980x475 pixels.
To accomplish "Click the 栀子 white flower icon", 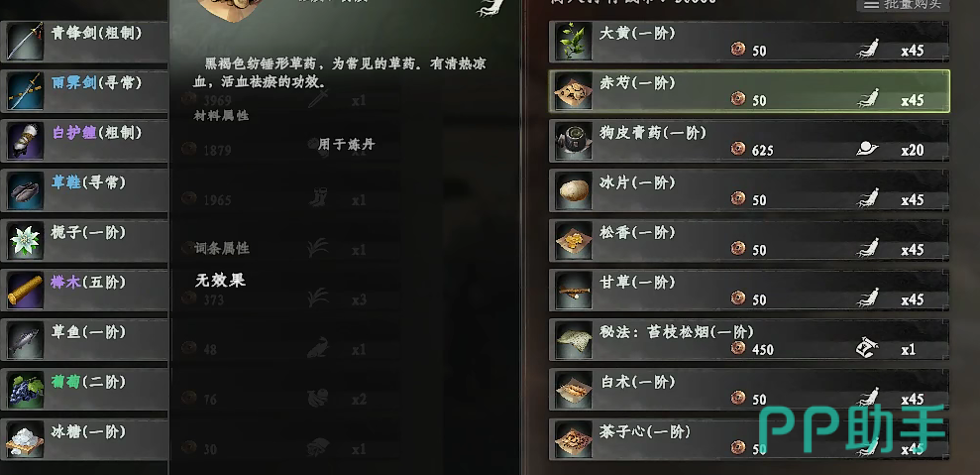I will (x=25, y=241).
